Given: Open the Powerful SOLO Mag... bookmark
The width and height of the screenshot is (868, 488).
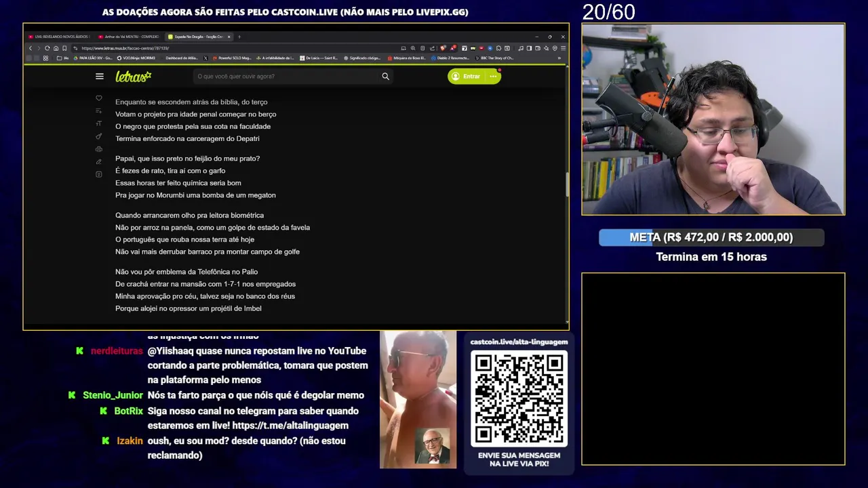Looking at the screenshot, I should (231, 58).
